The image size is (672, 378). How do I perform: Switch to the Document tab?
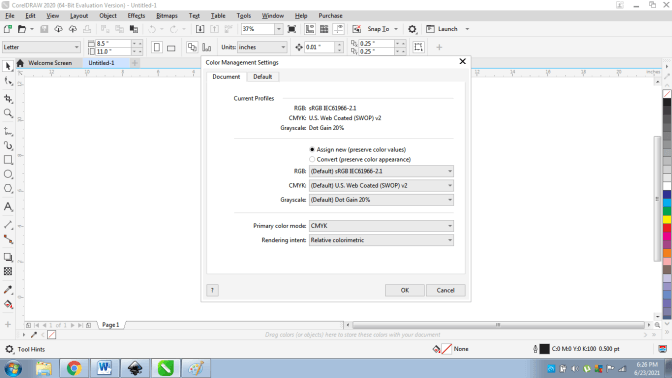click(226, 77)
